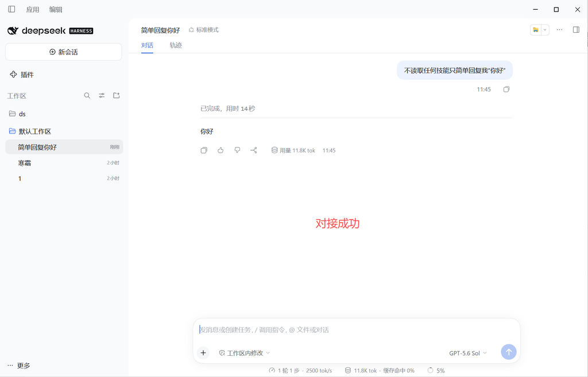The height and width of the screenshot is (377, 588).
Task: Open the 工作区内修改 permission dropdown
Action: point(245,353)
